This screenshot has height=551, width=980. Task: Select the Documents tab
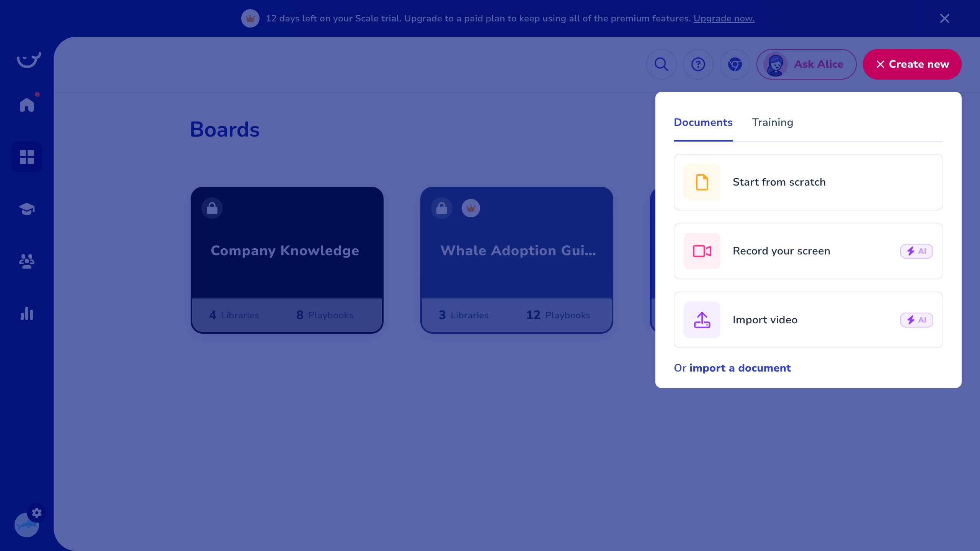tap(703, 122)
